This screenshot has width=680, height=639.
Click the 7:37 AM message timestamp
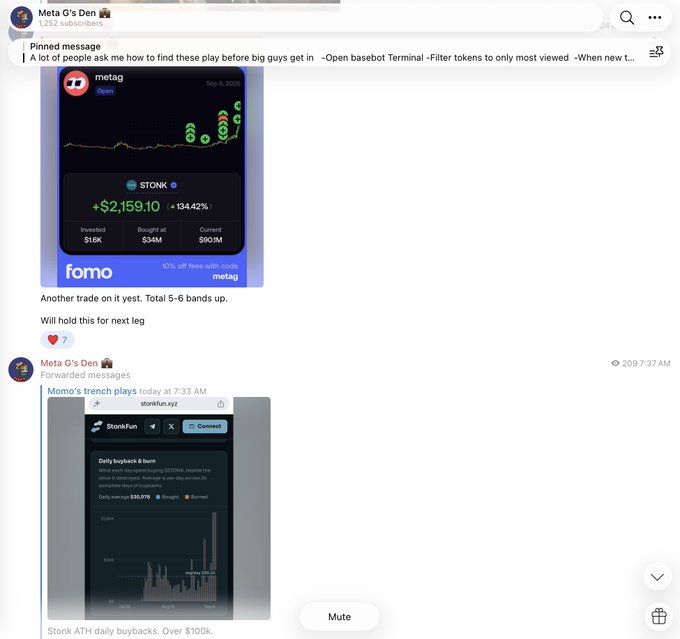pos(655,364)
